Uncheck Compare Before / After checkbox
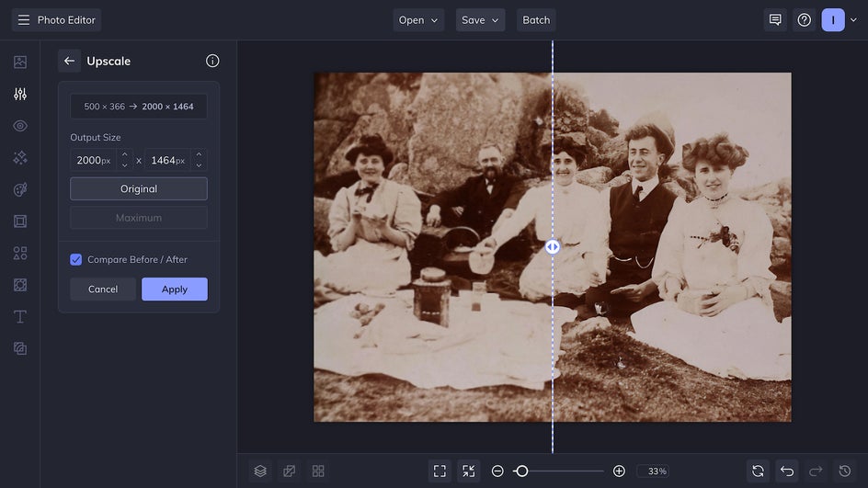 (76, 260)
